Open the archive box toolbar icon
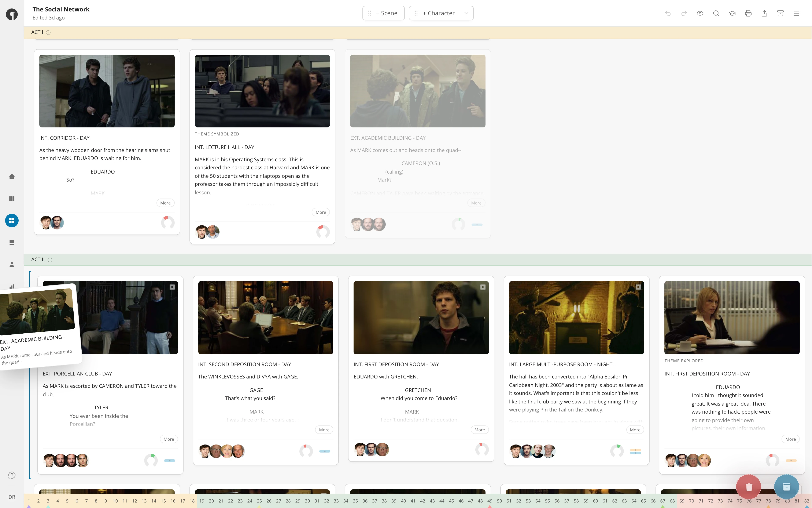 tap(780, 13)
